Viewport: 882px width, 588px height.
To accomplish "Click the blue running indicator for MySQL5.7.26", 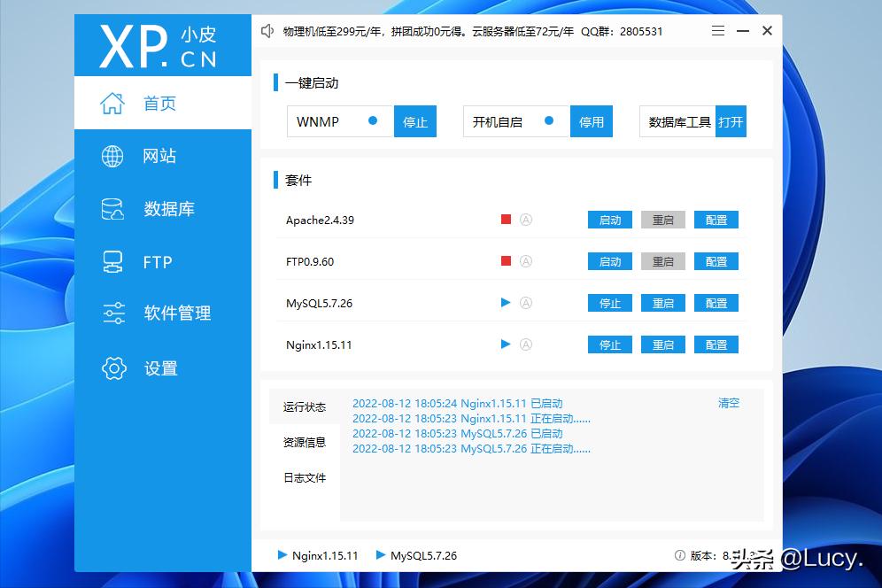I will pos(506,302).
